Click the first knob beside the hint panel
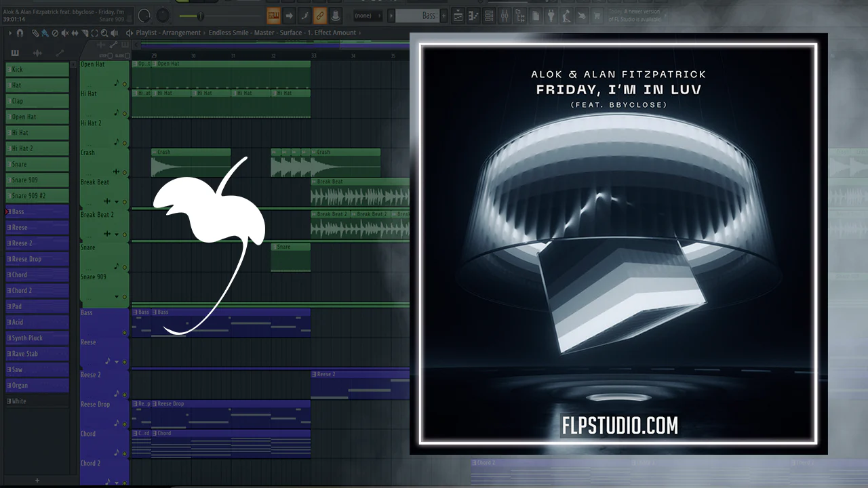This screenshot has width=868, height=488. click(x=145, y=15)
